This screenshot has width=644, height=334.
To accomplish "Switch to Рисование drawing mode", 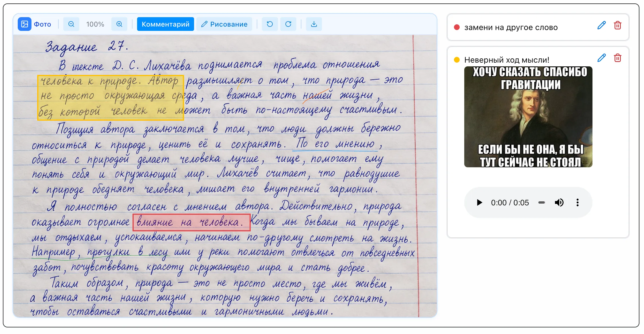I will [224, 24].
